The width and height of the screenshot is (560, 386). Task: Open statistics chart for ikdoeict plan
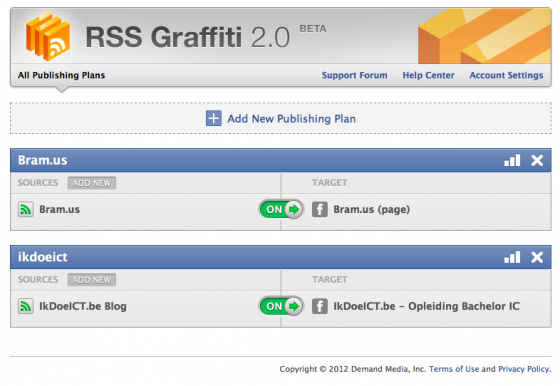(x=512, y=257)
